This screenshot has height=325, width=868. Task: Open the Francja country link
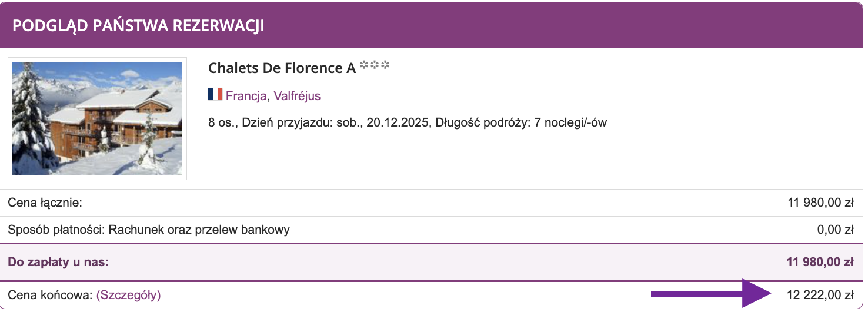(247, 96)
